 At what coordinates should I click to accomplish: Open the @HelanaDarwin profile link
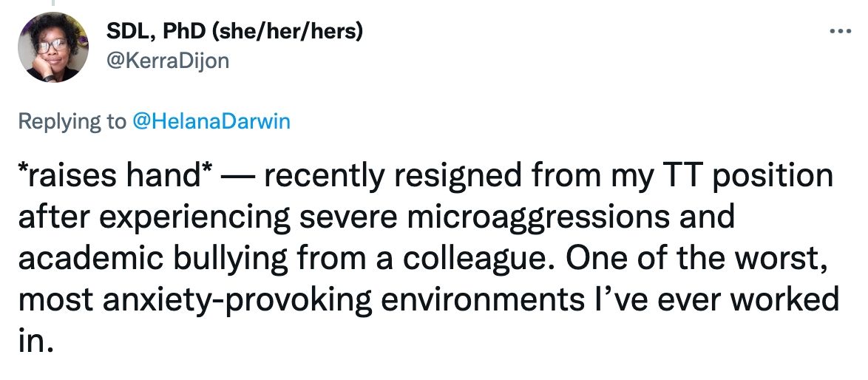click(211, 121)
